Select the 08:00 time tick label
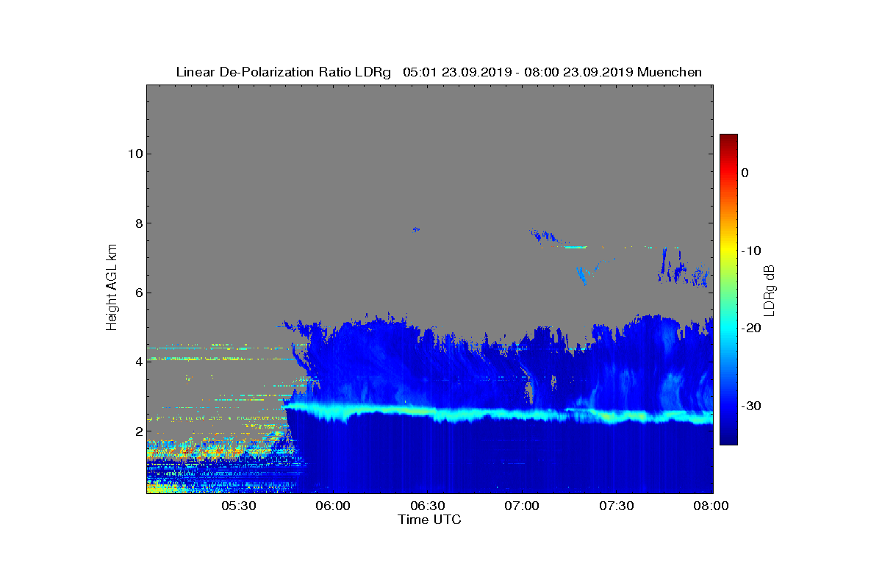 (711, 506)
